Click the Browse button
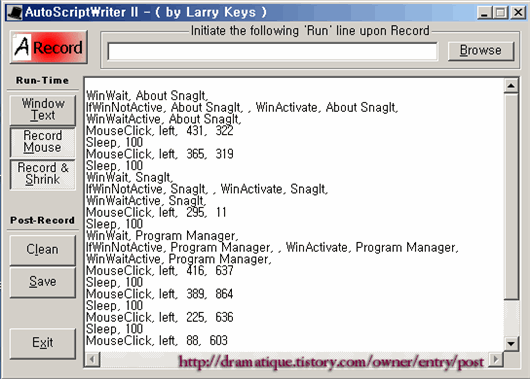 481,51
